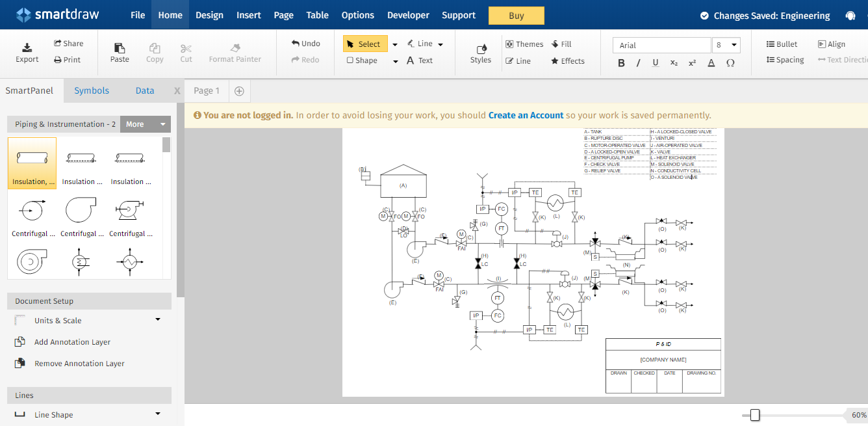Viewport: 868px width, 426px height.
Task: Switch to the Symbols panel tab
Action: pyautogui.click(x=92, y=90)
